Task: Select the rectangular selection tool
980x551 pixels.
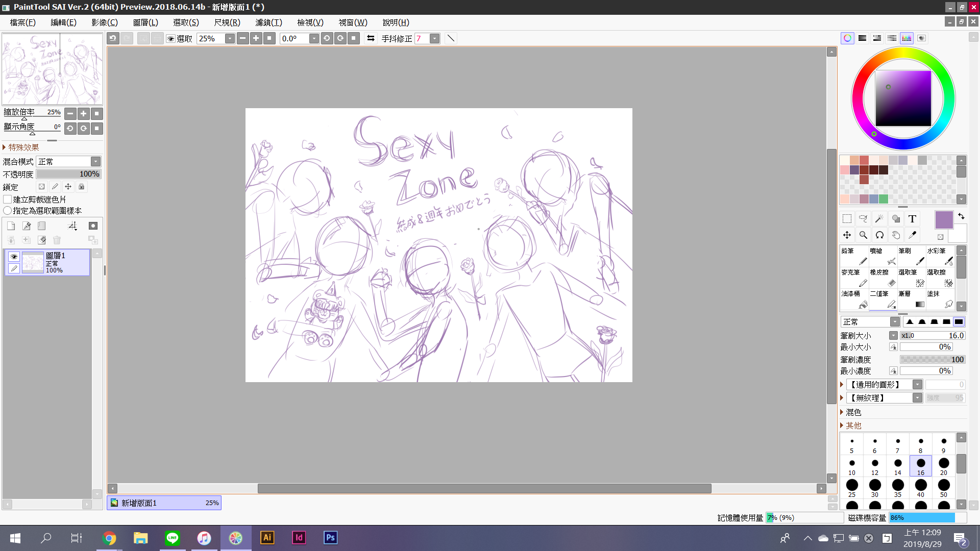Action: [x=847, y=219]
